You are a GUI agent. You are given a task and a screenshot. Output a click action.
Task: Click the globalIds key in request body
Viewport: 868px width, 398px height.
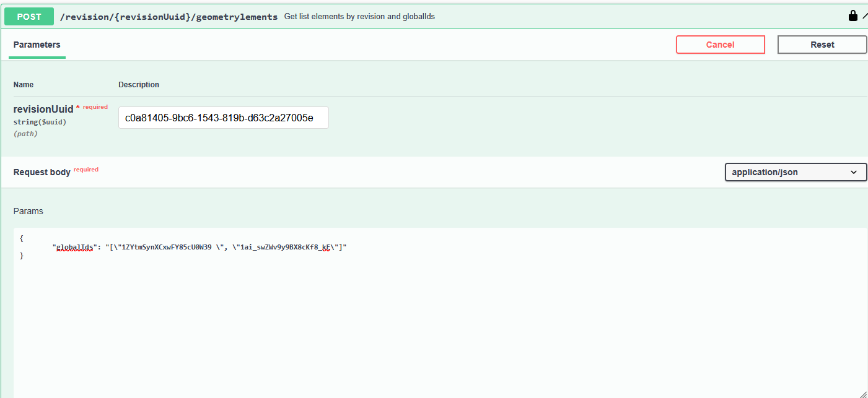(74, 247)
